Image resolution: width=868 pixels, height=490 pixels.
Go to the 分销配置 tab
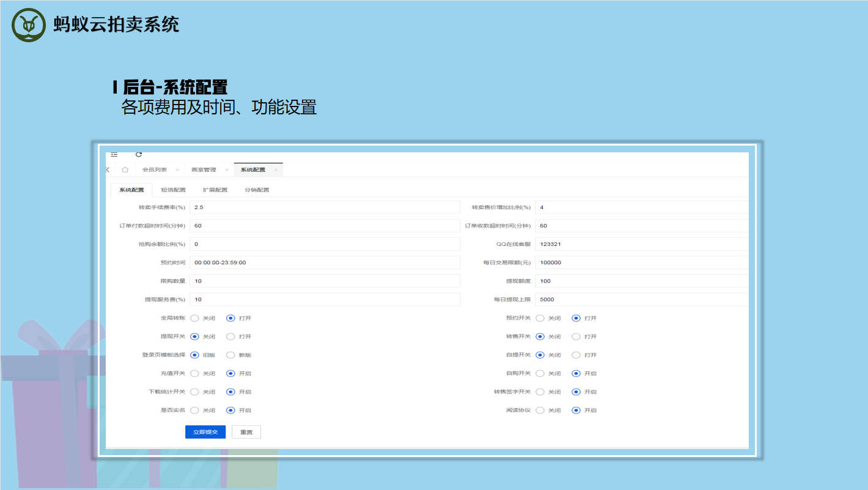tap(257, 190)
